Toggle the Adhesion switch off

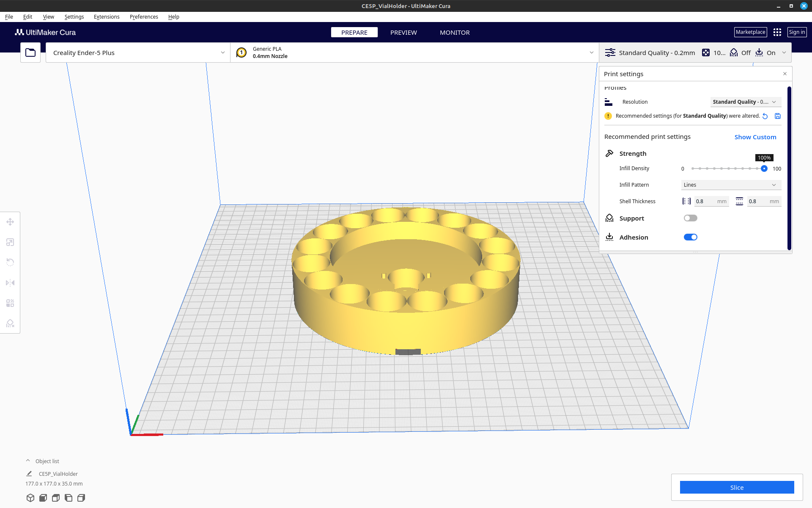(691, 237)
